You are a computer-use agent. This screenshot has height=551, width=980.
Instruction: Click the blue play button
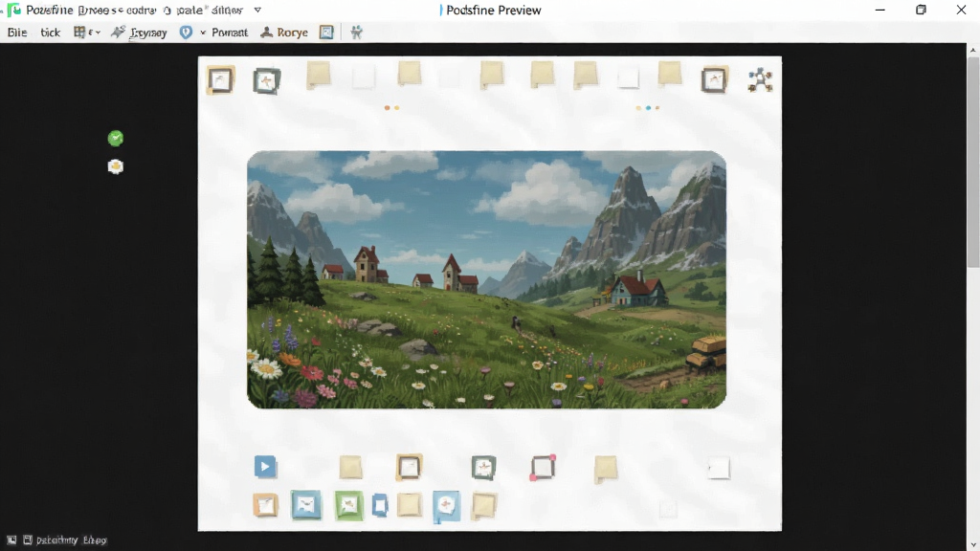click(x=265, y=467)
